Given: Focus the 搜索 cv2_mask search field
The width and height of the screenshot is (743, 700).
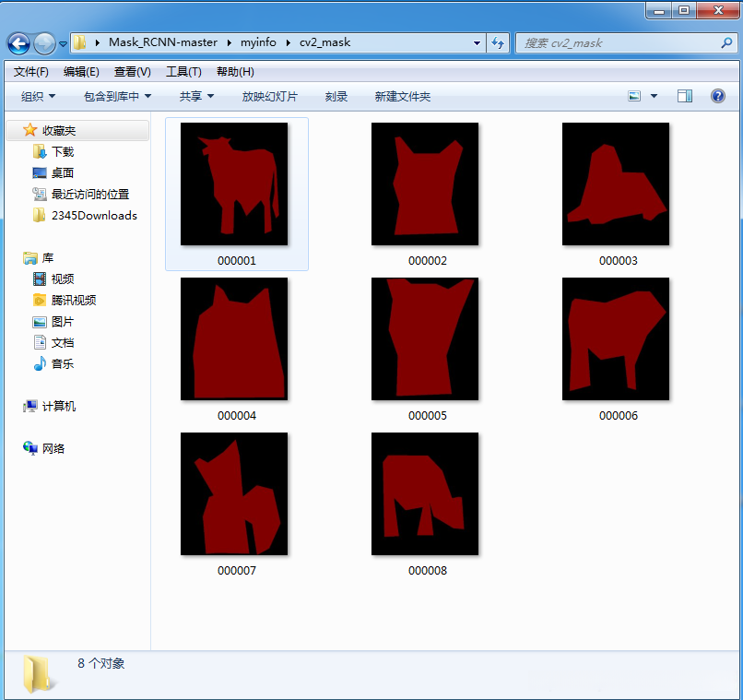Looking at the screenshot, I should point(626,43).
